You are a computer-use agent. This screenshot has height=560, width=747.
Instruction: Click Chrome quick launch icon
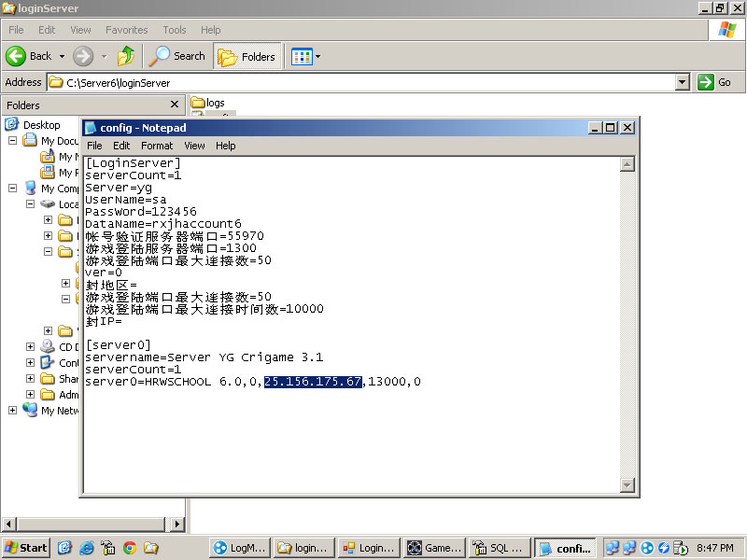pyautogui.click(x=129, y=548)
